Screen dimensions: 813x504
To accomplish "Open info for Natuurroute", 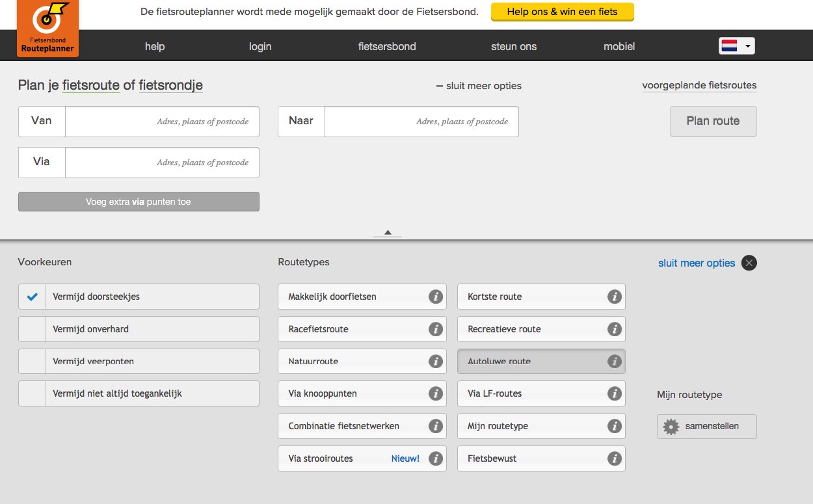I will pos(435,362).
